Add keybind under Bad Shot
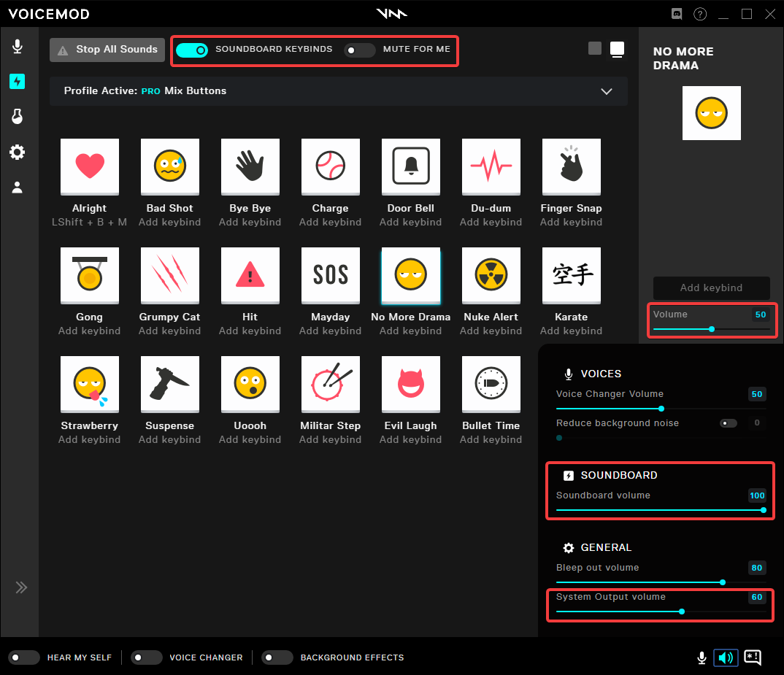This screenshot has height=675, width=784. pyautogui.click(x=170, y=222)
